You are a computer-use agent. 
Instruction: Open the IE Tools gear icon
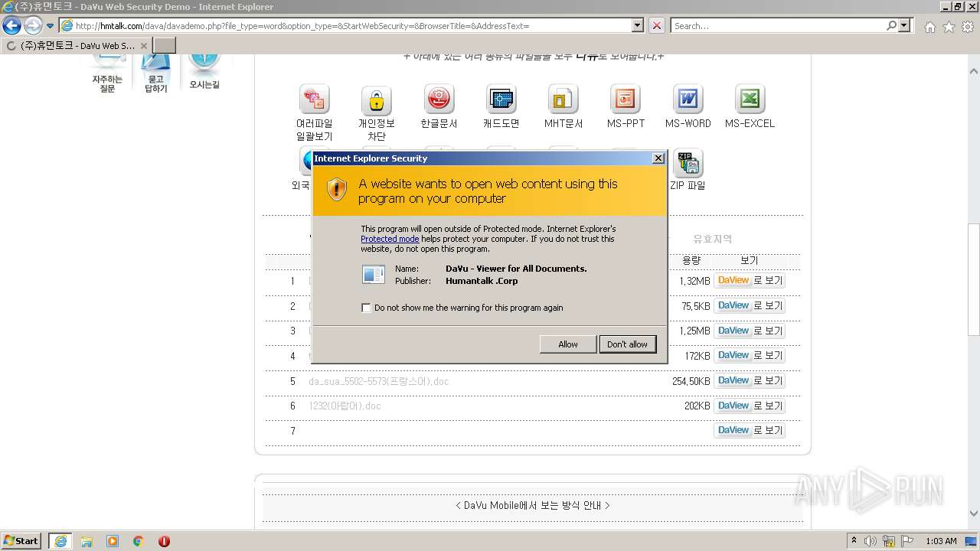(968, 27)
